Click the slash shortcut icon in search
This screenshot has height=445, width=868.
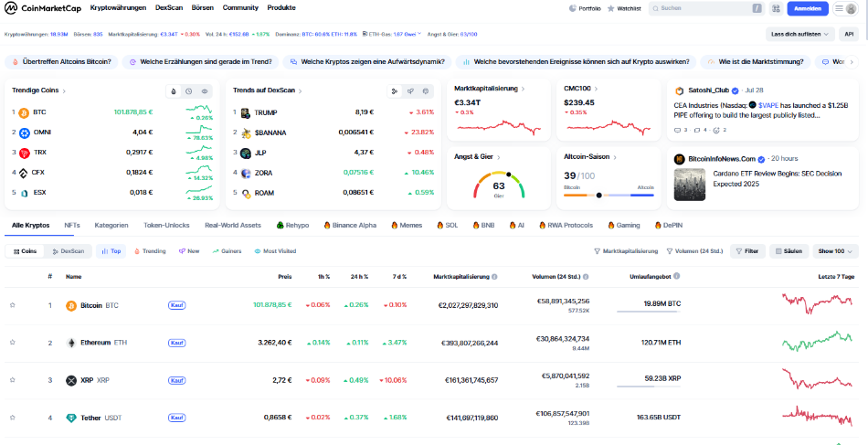tap(757, 8)
